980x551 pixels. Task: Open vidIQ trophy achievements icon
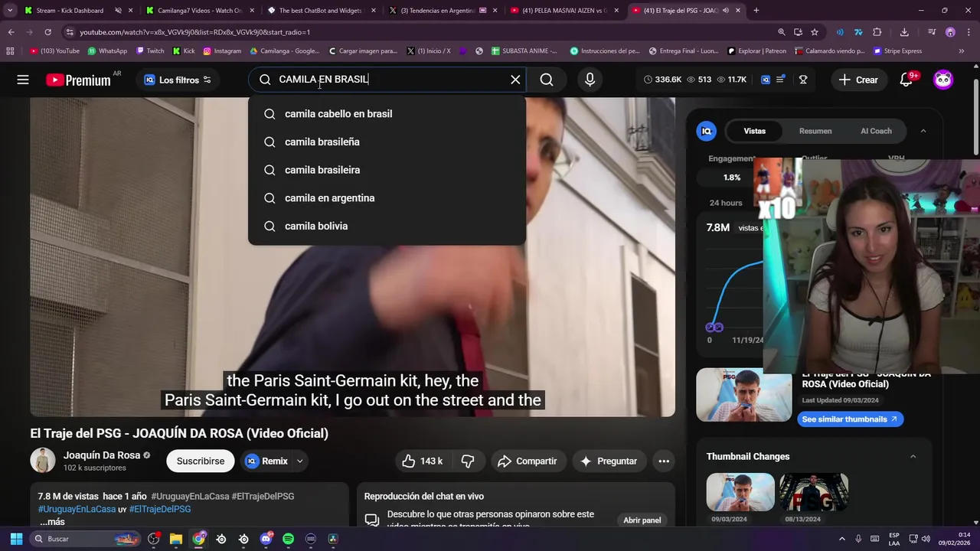pyautogui.click(x=803, y=80)
